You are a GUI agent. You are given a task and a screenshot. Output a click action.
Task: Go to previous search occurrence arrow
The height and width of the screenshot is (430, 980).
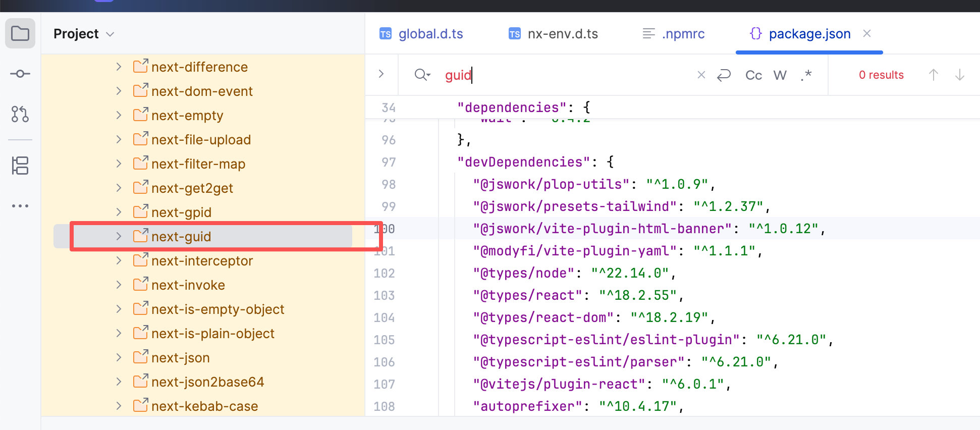tap(933, 75)
